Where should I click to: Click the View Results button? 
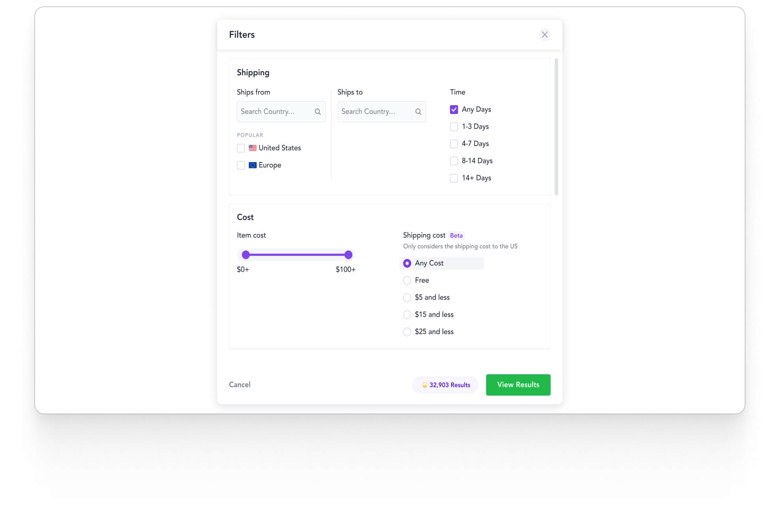point(518,385)
